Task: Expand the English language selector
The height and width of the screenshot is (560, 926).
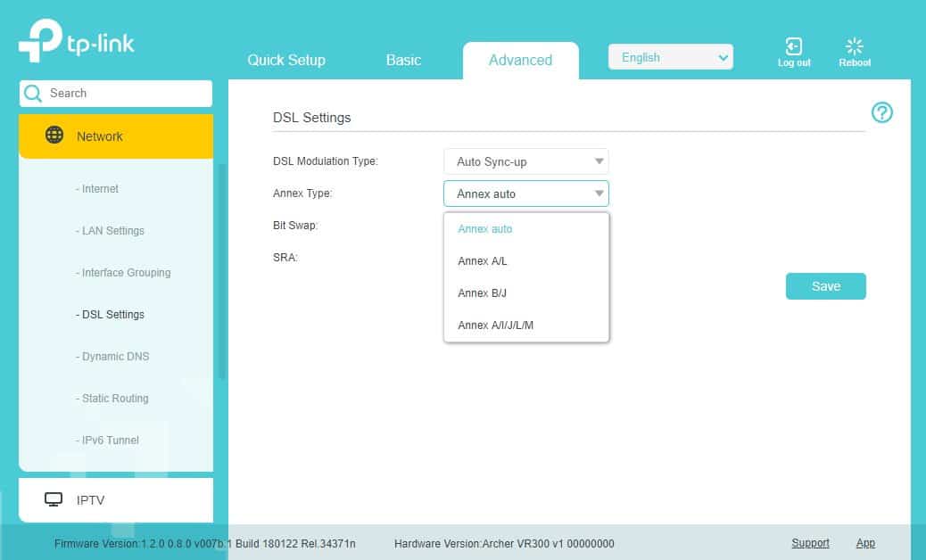Action: click(670, 57)
